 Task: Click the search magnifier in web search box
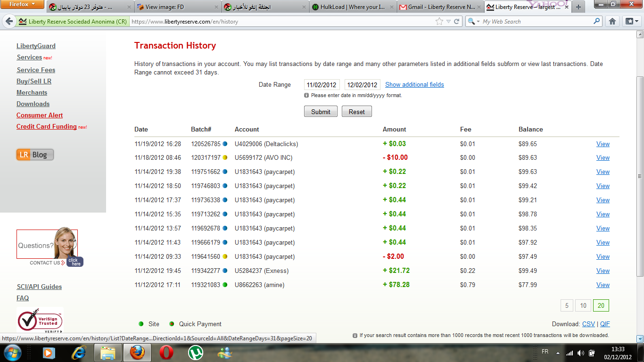pyautogui.click(x=597, y=21)
